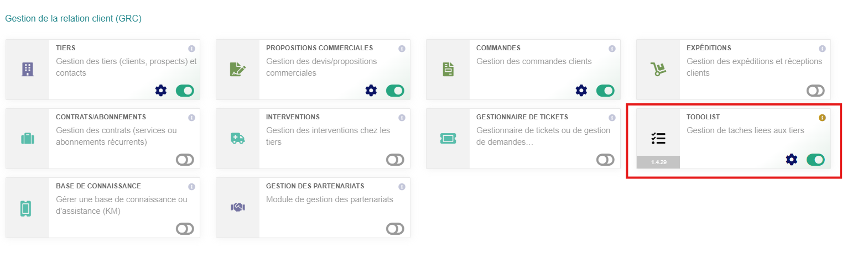Enable the Expéditions module
Image resolution: width=868 pixels, height=253 pixels.
815,91
